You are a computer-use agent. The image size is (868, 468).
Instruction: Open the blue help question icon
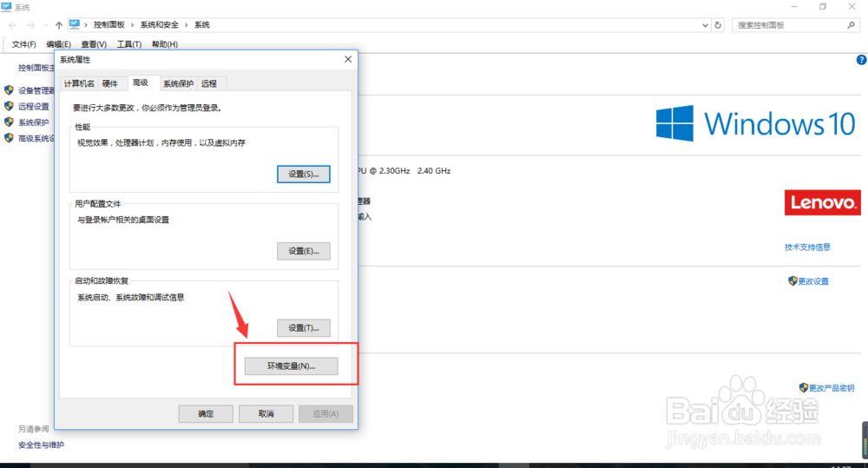coord(861,60)
